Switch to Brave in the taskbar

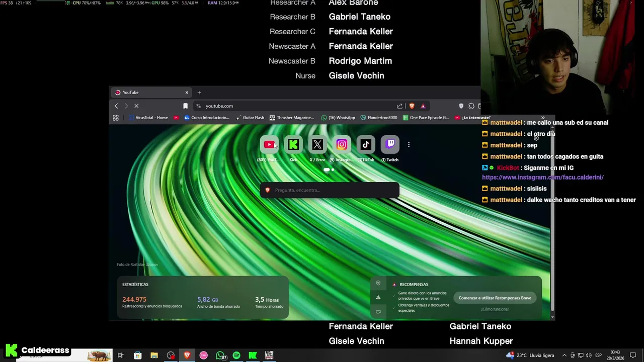pyautogui.click(x=187, y=355)
